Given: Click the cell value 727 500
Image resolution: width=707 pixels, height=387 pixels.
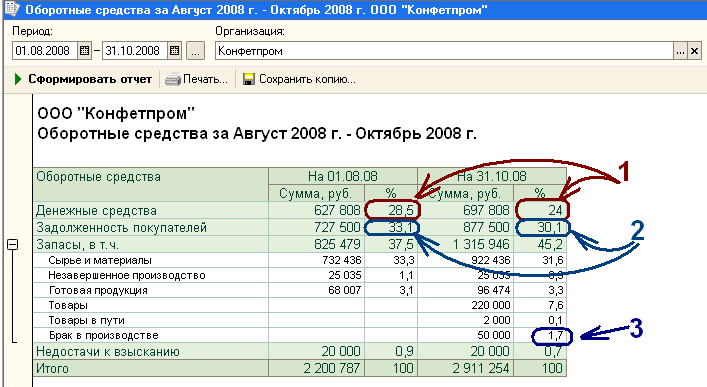Looking at the screenshot, I should [337, 227].
